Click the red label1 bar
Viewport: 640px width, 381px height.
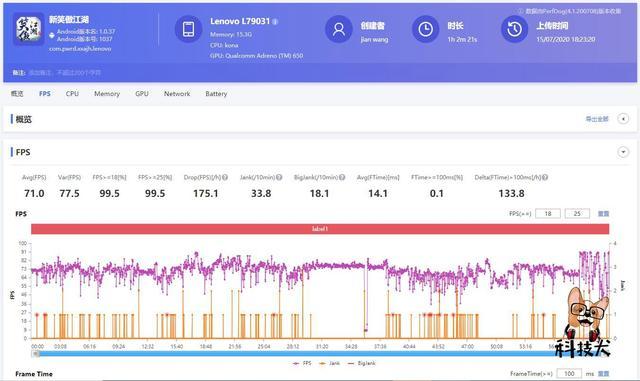320,229
